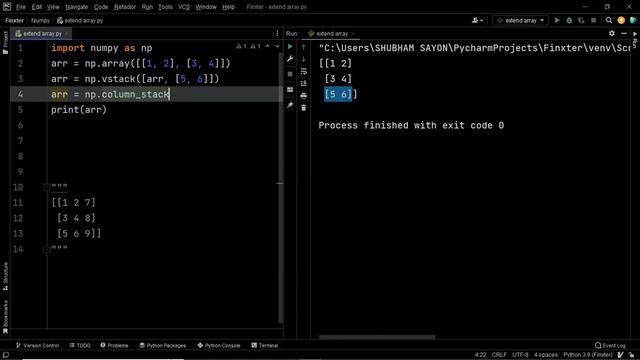Clear all console output with trash icon
Image resolution: width=640 pixels, height=360 pixels.
pos(303,108)
